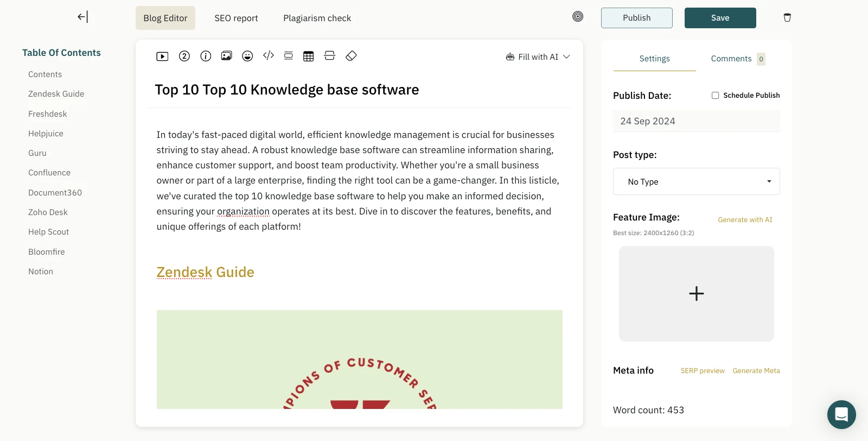The height and width of the screenshot is (441, 868).
Task: Open the SERP preview link
Action: pyautogui.click(x=703, y=371)
